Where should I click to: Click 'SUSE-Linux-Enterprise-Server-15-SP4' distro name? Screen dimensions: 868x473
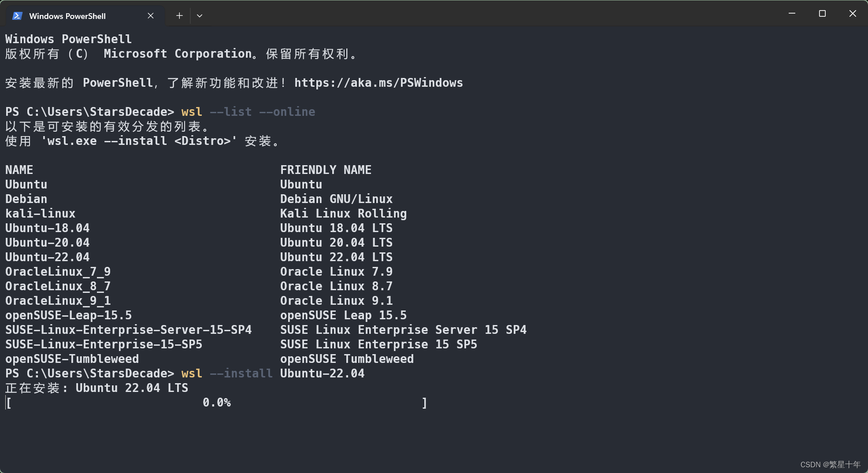tap(129, 330)
